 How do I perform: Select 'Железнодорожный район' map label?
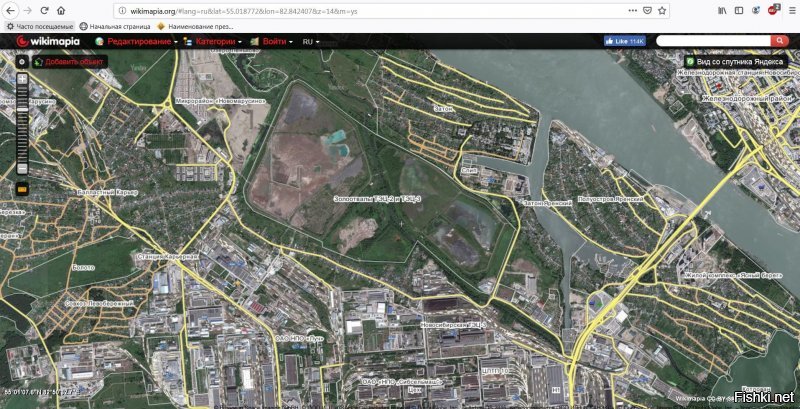748,98
